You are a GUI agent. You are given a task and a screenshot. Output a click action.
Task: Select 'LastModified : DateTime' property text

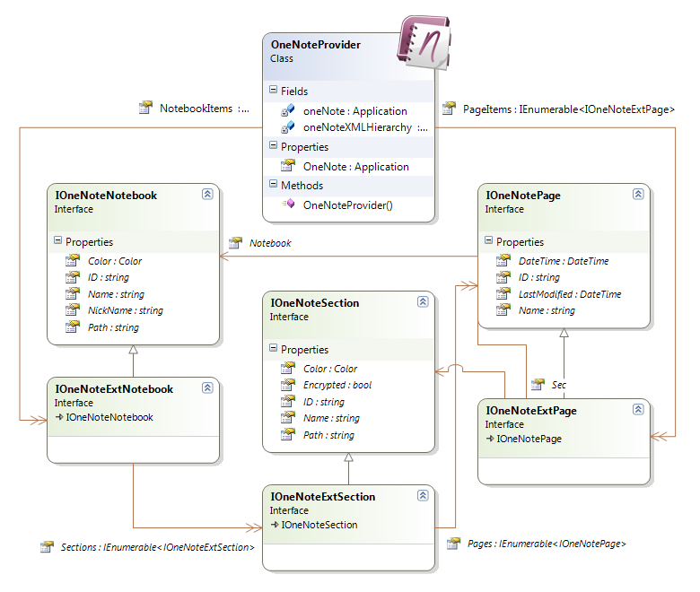coord(570,294)
